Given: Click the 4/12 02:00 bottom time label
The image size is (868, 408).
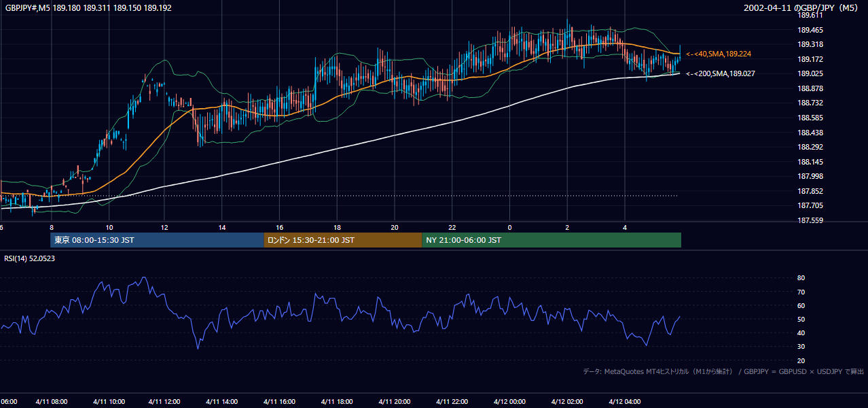Looking at the screenshot, I should click(x=567, y=402).
